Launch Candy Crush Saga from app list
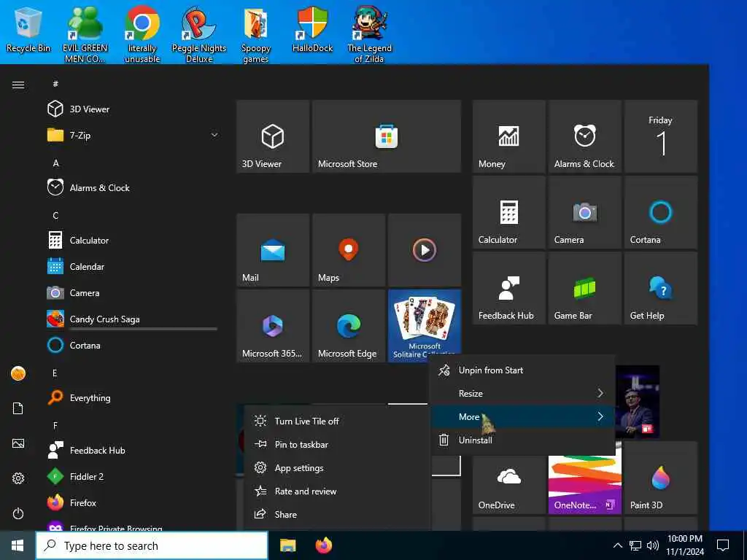This screenshot has height=560, width=747. 133,319
